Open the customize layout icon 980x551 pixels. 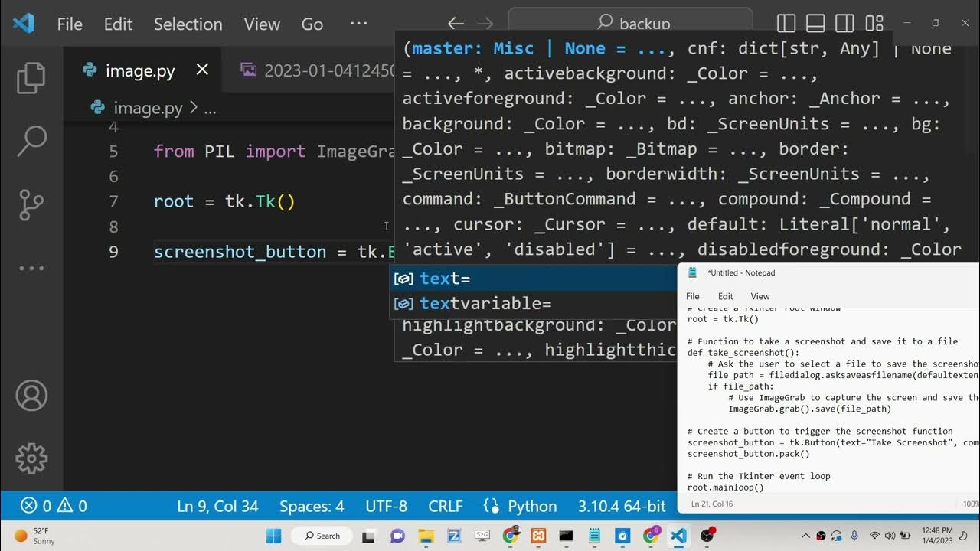[x=874, y=24]
